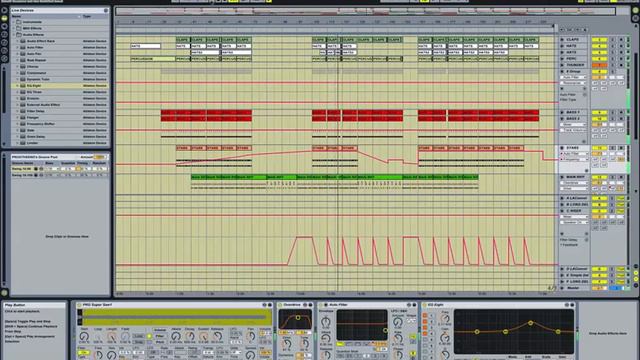Click Save Preset icon on the Auto Filter device
The image size is (640, 360).
click(414, 305)
